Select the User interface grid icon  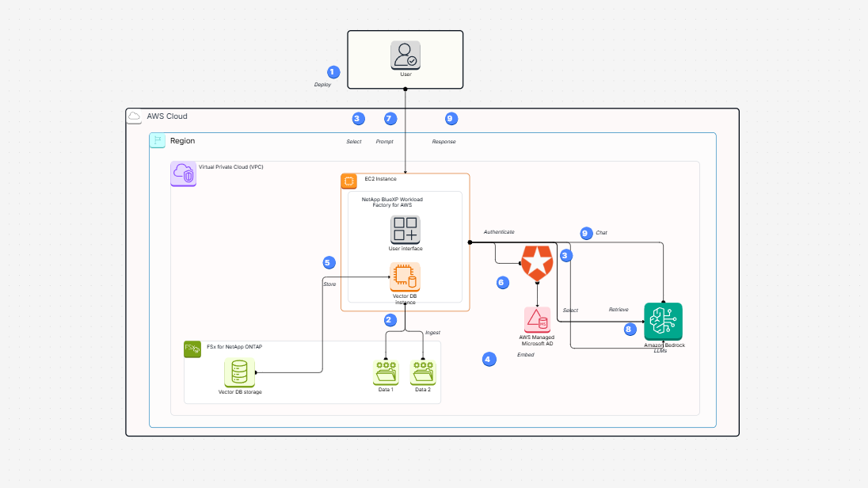[x=405, y=229]
